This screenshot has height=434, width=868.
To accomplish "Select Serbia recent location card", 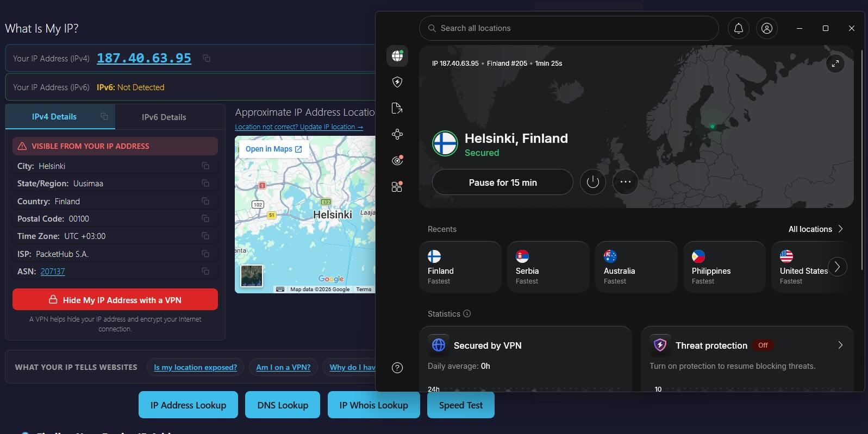I will (x=548, y=267).
